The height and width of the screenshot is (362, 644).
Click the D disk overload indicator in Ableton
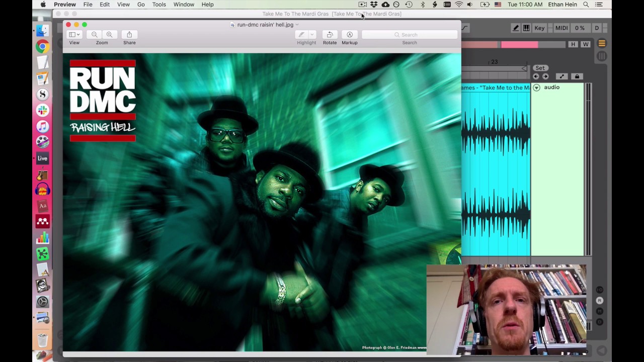tap(597, 28)
